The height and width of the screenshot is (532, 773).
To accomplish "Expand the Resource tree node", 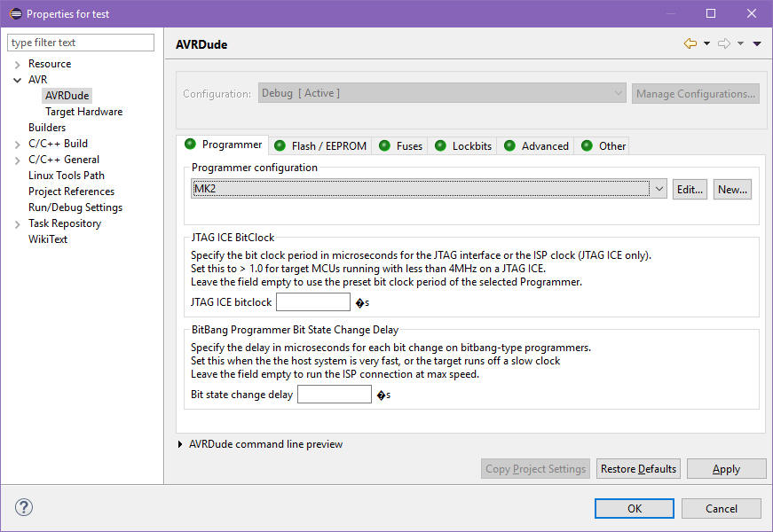I will 17,64.
